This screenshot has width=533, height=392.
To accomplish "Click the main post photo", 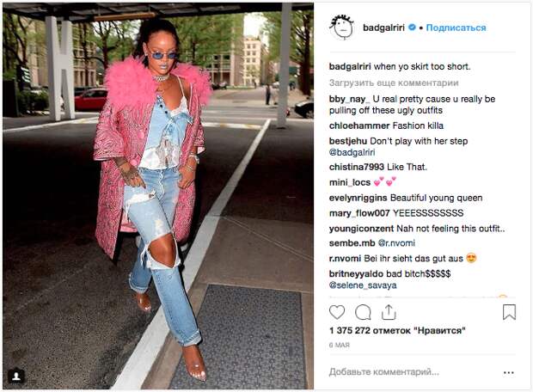I will coord(158,196).
